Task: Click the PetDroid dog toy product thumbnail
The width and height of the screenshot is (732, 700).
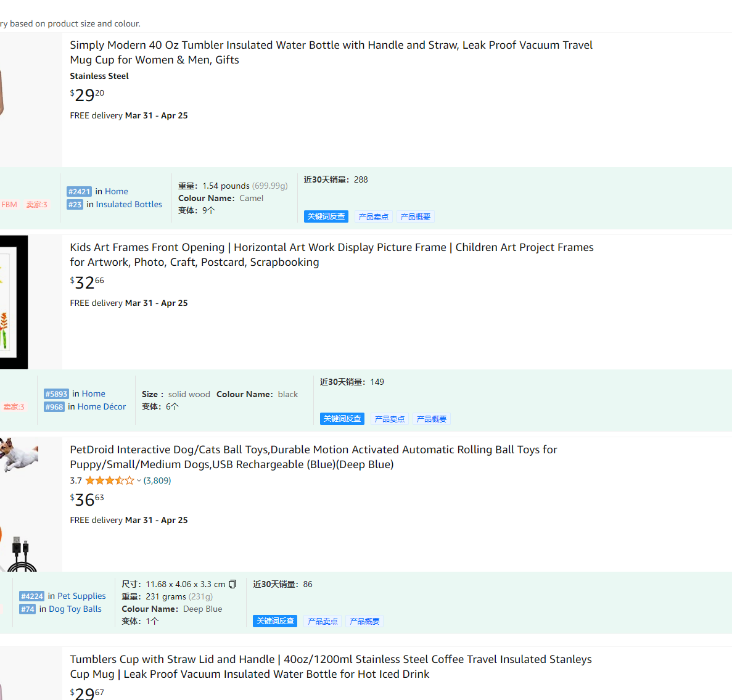Action: (x=19, y=504)
